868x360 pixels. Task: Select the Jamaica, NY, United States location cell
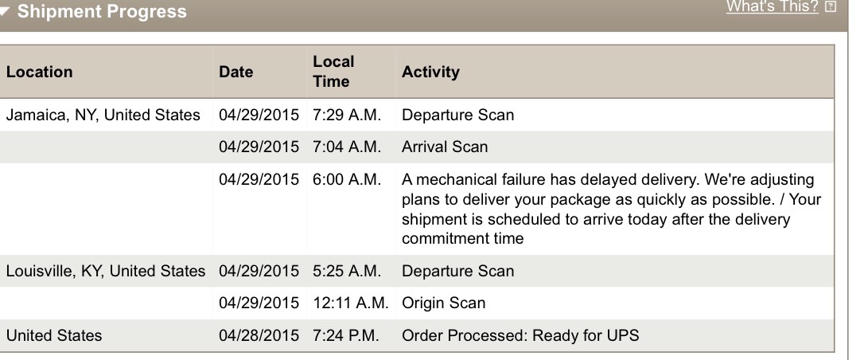[103, 115]
